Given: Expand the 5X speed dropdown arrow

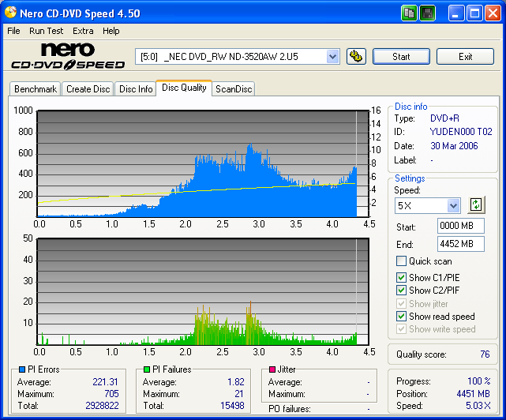Looking at the screenshot, I should click(453, 205).
